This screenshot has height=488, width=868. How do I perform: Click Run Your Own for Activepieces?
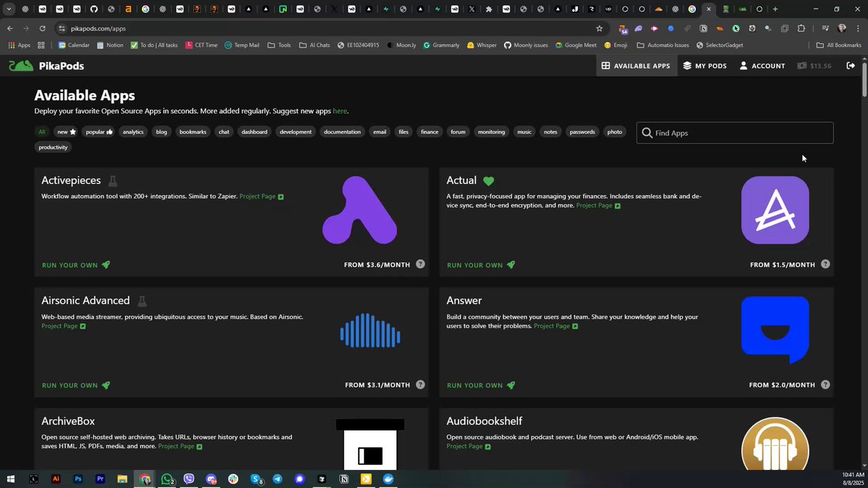click(x=76, y=265)
